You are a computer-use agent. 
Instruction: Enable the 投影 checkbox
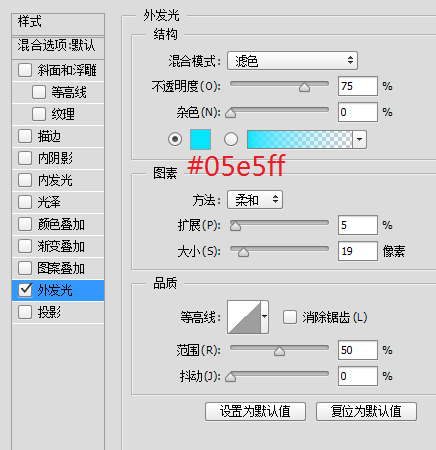[25, 312]
